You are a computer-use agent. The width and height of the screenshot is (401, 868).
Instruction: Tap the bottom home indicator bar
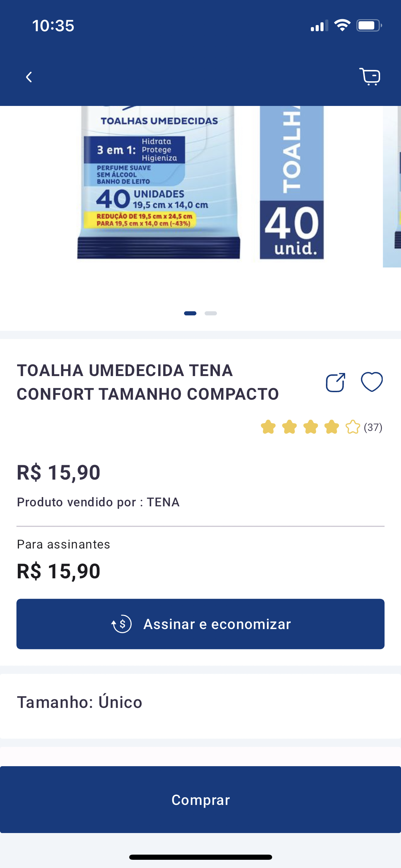200,857
